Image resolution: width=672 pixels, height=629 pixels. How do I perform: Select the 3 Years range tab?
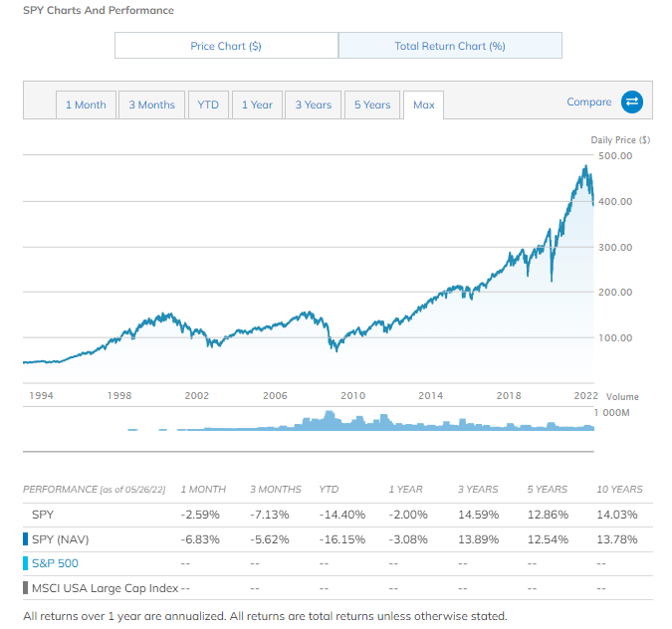tap(313, 105)
